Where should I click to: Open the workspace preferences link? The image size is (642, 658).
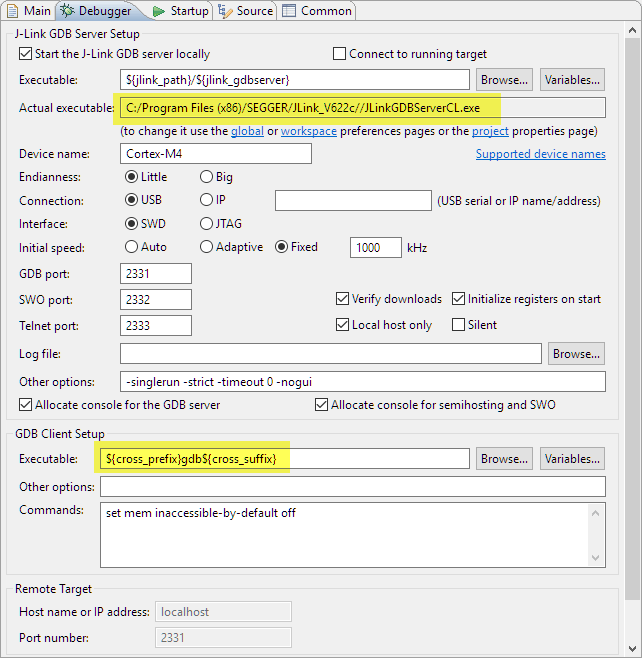(309, 131)
